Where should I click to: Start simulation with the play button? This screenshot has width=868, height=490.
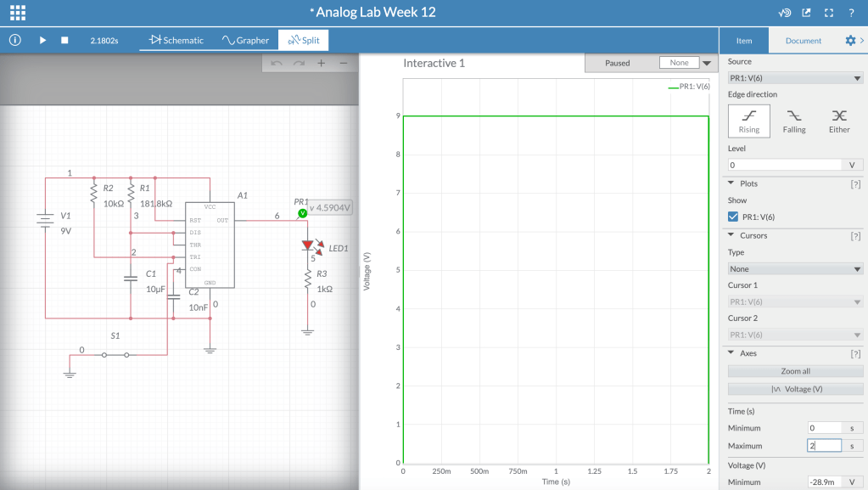tap(42, 40)
